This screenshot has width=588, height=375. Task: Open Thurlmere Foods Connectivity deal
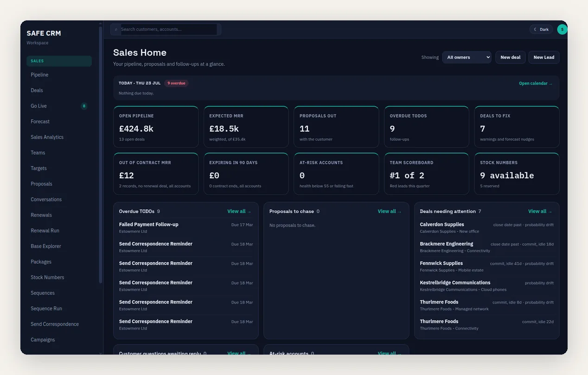click(486, 324)
